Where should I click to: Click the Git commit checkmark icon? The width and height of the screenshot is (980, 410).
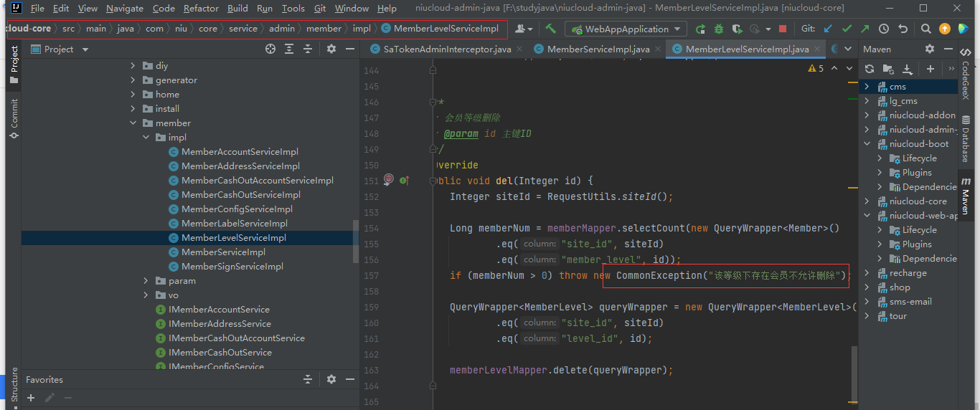847,29
